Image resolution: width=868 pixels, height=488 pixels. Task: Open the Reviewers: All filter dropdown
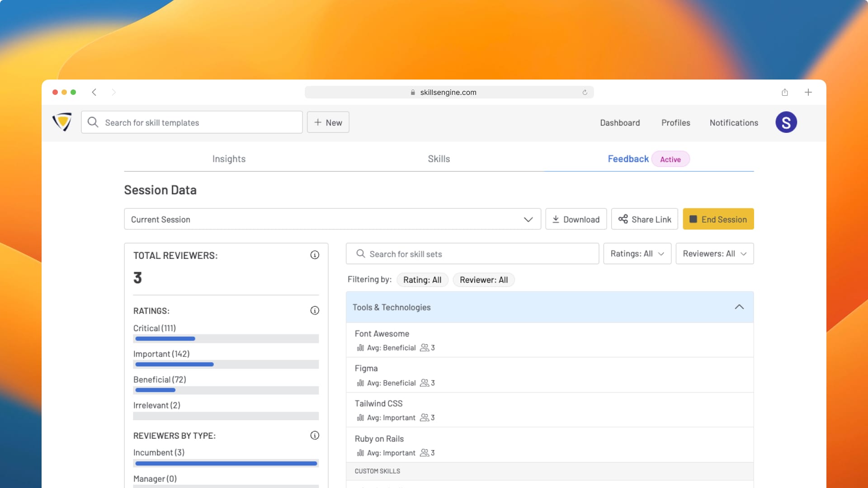click(714, 253)
